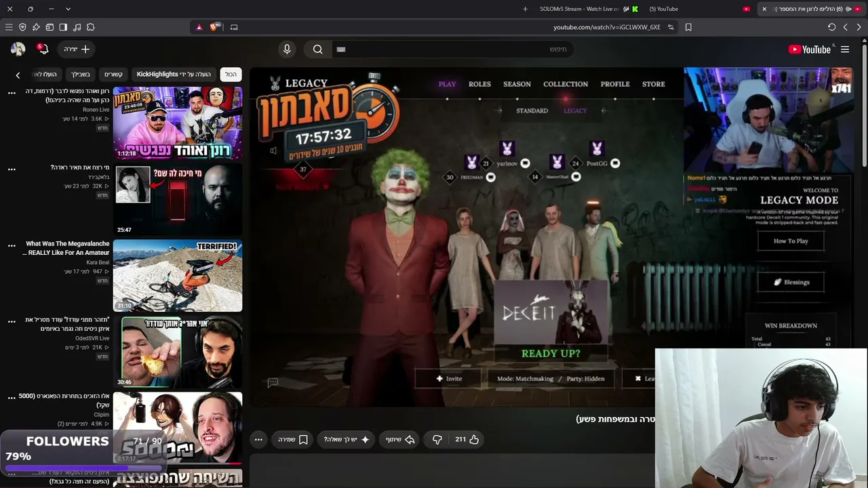Click the music note icon in toolbar
Image resolution: width=868 pixels, height=488 pixels.
(77, 27)
